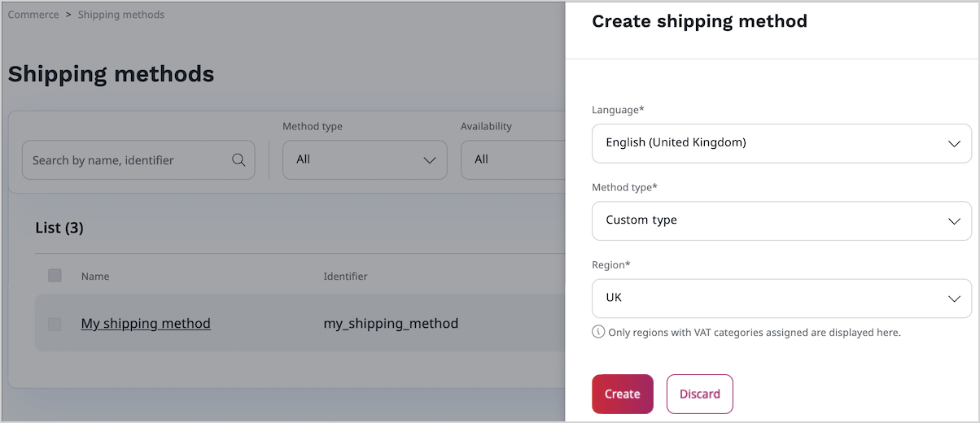Viewport: 980px width, 423px height.
Task: Click the chevron arrow in the Language field
Action: pos(954,143)
